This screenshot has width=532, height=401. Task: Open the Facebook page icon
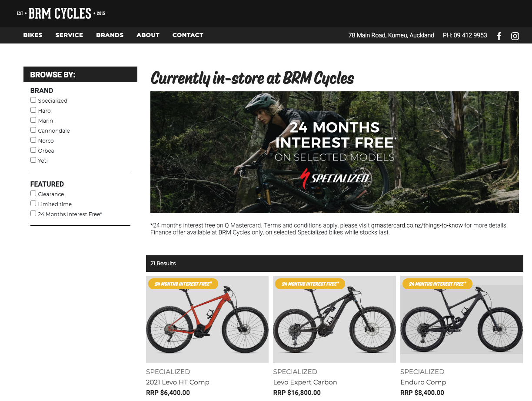click(x=499, y=36)
